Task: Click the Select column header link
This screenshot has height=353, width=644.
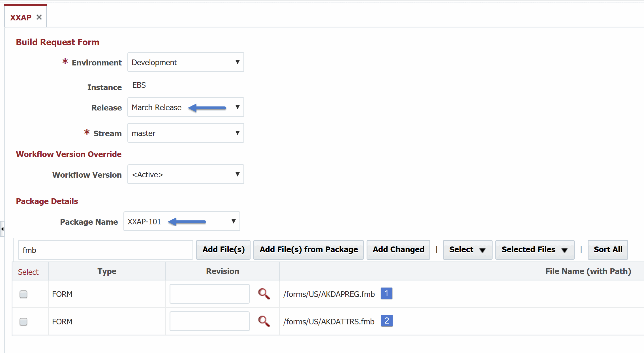Action: click(x=28, y=272)
